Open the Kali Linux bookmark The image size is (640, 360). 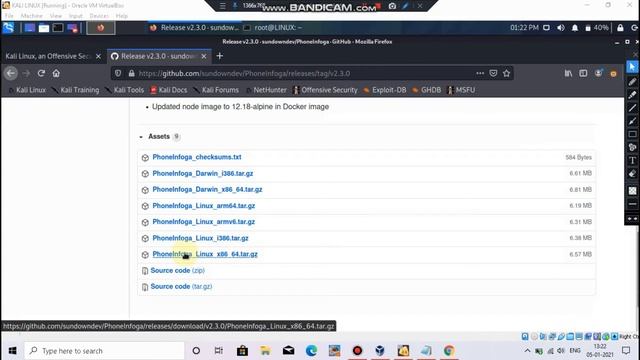(x=27, y=90)
